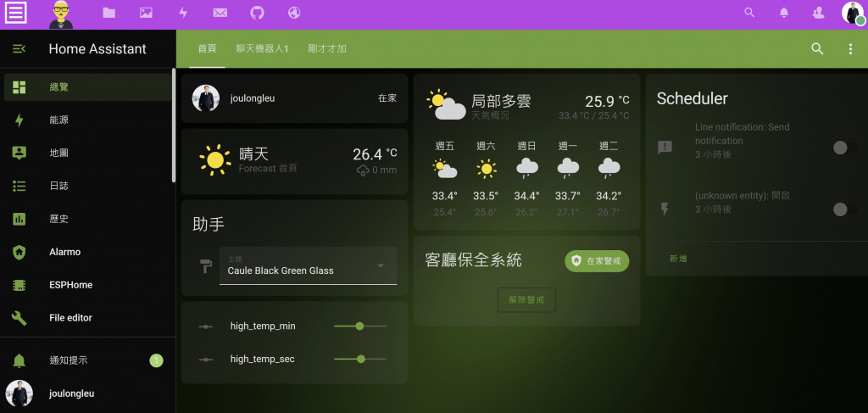Click the sidebar scrollbar
Viewport: 868px width, 413px height.
coord(174,126)
